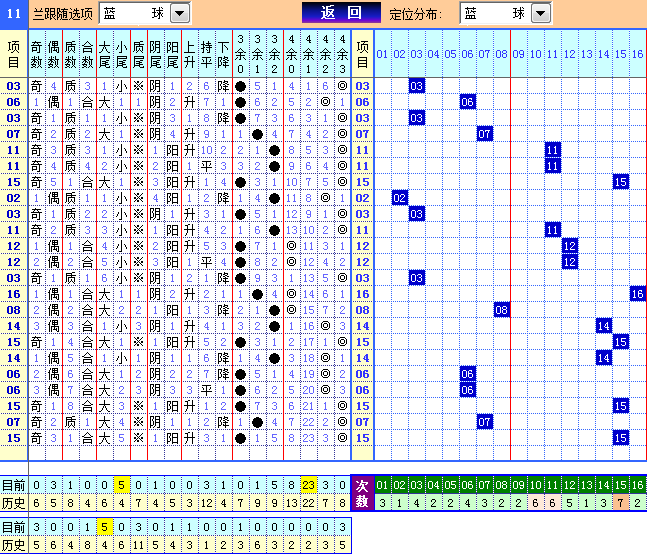Click the orange 7 count under column 15
This screenshot has height=554, width=647.
click(x=621, y=502)
